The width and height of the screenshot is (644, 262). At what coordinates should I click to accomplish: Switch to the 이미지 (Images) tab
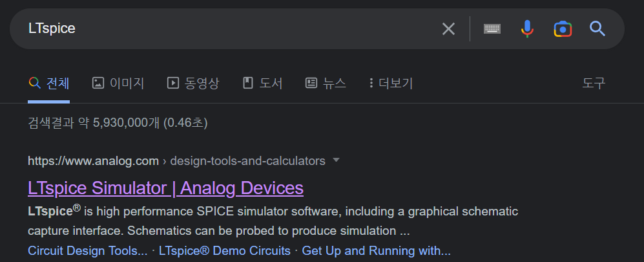(118, 83)
